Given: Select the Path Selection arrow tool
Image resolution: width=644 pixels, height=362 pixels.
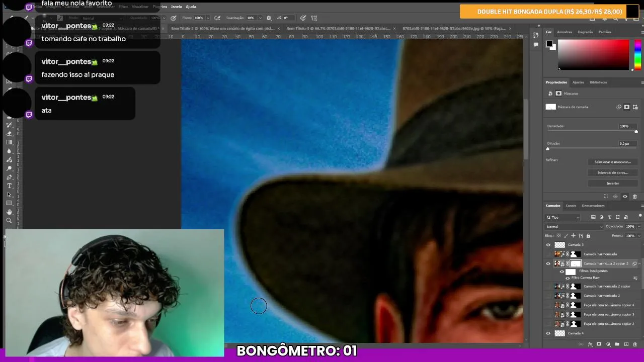Looking at the screenshot, I should point(9,195).
